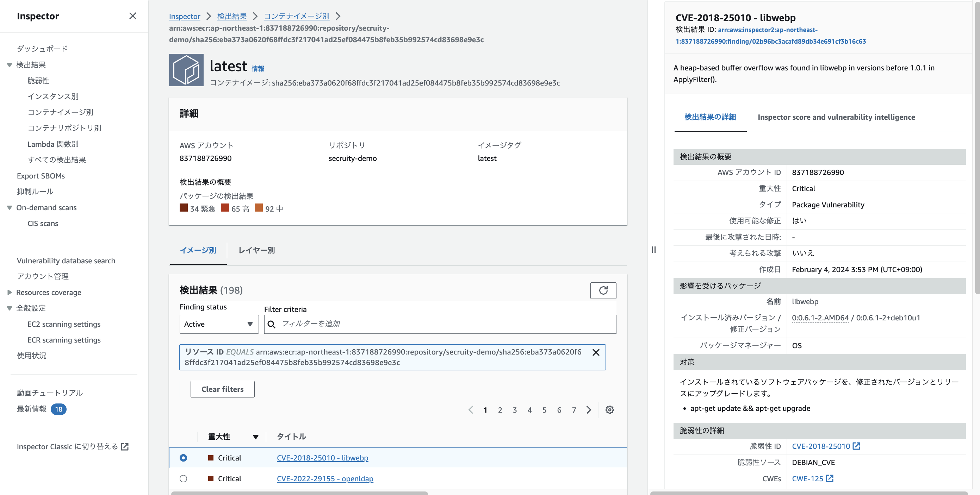Go to next page of findings

pos(589,410)
